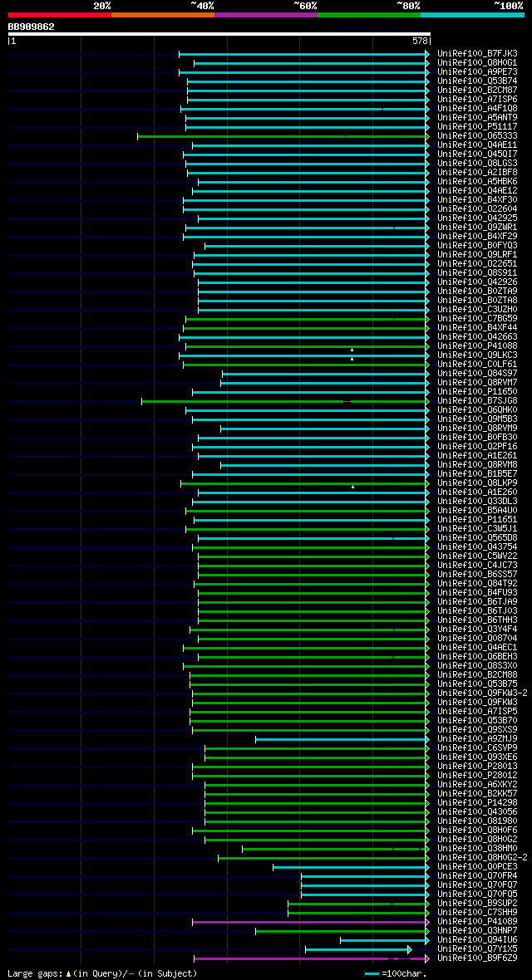The height and width of the screenshot is (980, 532).
Task: Click the UniRef100_B6THH3 label
Action: [x=477, y=620]
